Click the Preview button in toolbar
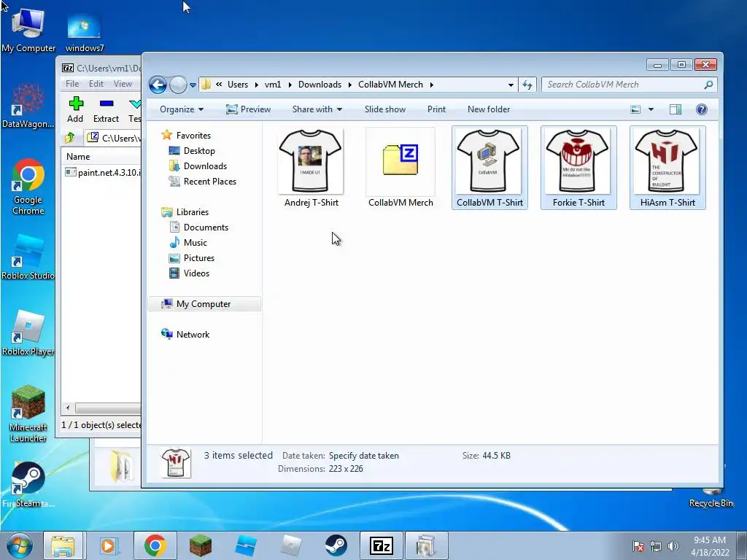This screenshot has width=747, height=560. coord(248,109)
